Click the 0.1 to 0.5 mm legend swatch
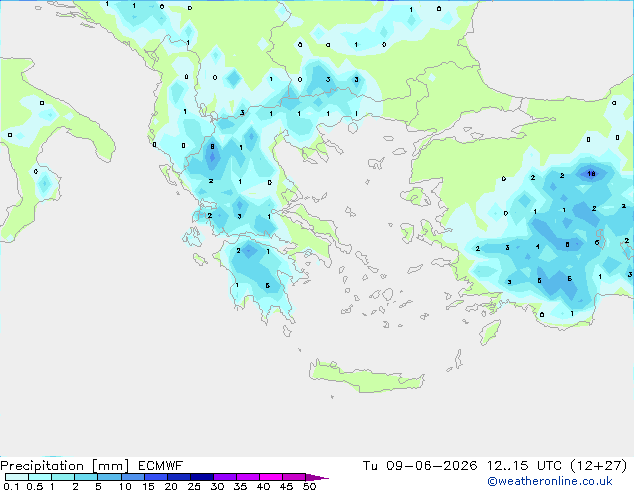Image resolution: width=634 pixels, height=490 pixels. point(17,477)
